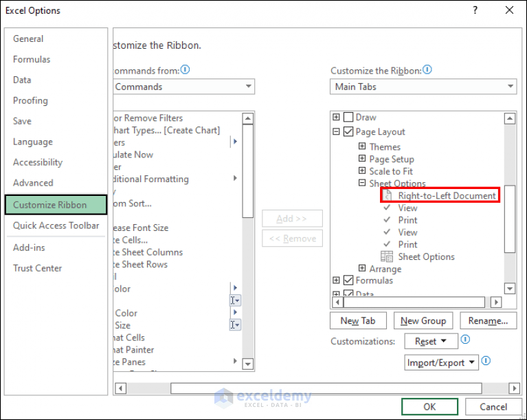This screenshot has width=527, height=420.
Task: Collapse the Page Layout tab node
Action: click(x=336, y=131)
